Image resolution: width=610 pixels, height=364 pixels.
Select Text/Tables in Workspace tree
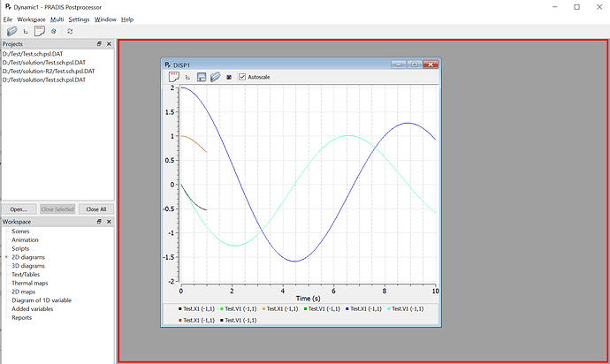point(26,275)
